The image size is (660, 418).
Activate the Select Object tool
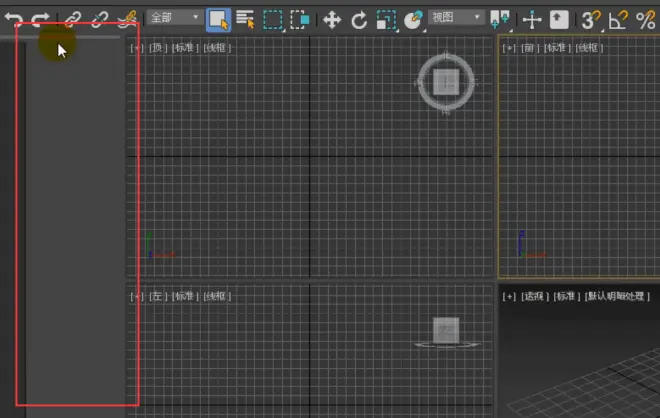tap(218, 20)
